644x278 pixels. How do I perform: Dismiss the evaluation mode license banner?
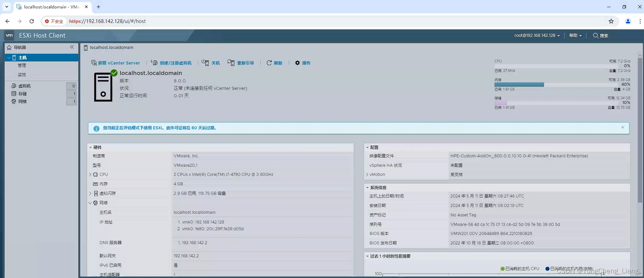[623, 127]
